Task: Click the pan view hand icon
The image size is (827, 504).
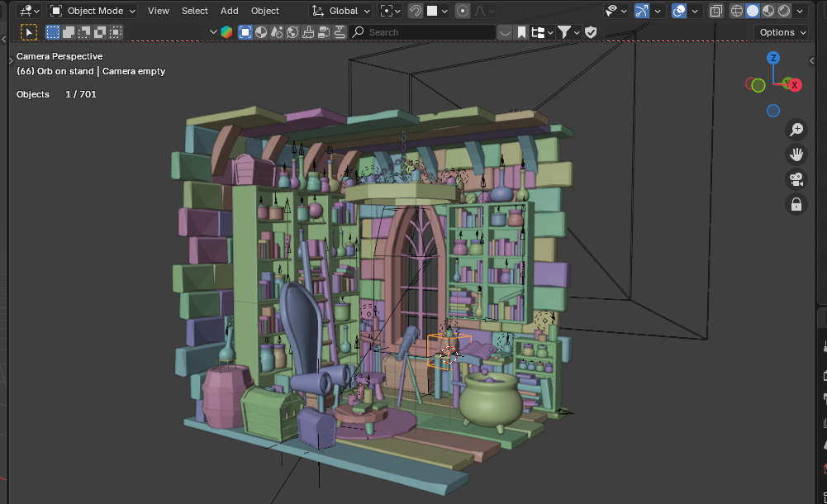Action: point(796,155)
